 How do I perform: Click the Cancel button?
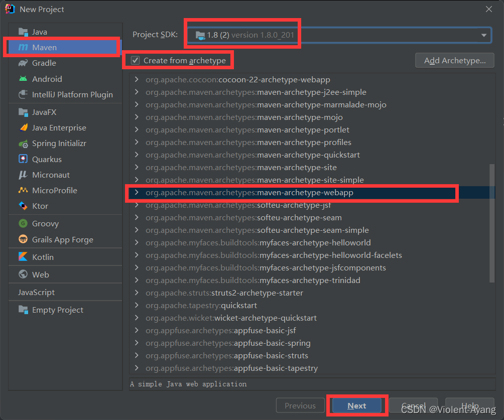pyautogui.click(x=413, y=405)
